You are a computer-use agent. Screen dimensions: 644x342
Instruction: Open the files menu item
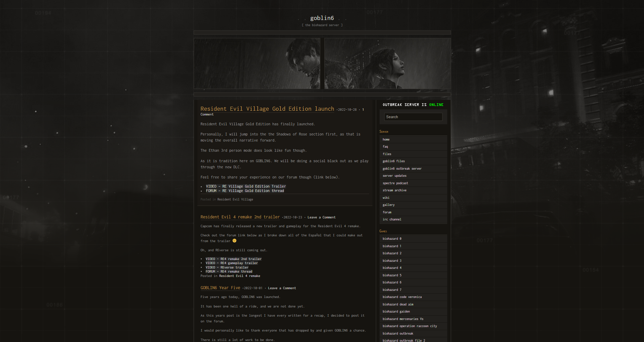pyautogui.click(x=413, y=154)
